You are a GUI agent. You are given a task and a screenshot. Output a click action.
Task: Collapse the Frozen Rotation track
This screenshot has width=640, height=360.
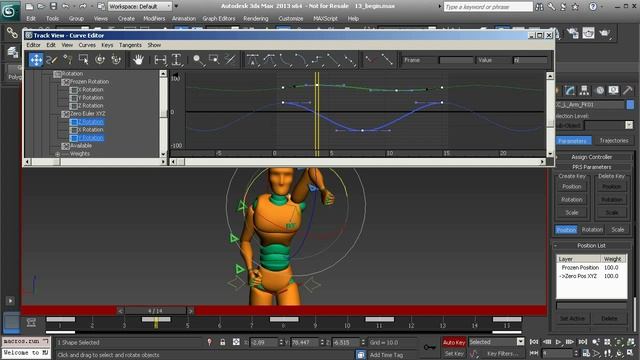point(65,82)
